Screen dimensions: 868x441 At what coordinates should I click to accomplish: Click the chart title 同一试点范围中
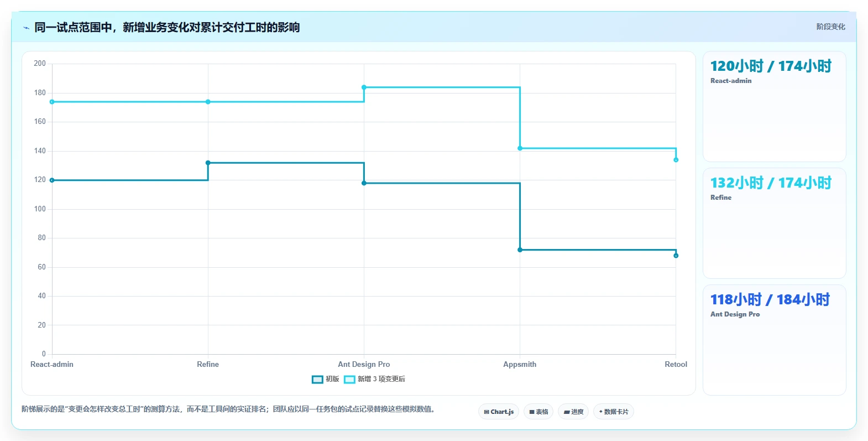tap(167, 27)
